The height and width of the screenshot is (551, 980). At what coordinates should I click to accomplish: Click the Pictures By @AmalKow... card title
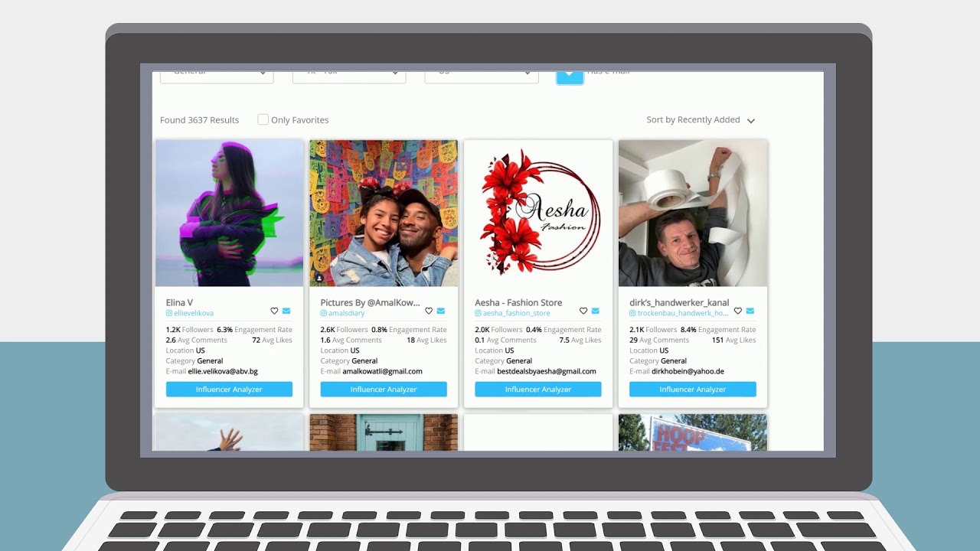pos(370,302)
